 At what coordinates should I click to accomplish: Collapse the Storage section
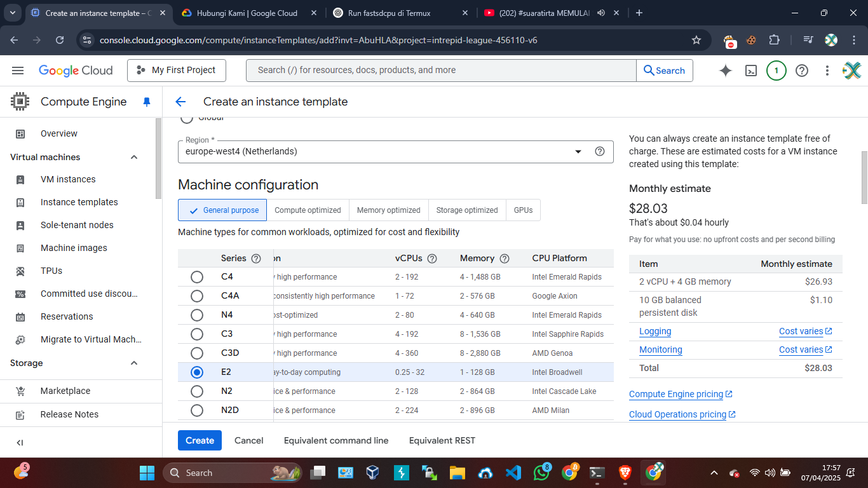(x=134, y=363)
